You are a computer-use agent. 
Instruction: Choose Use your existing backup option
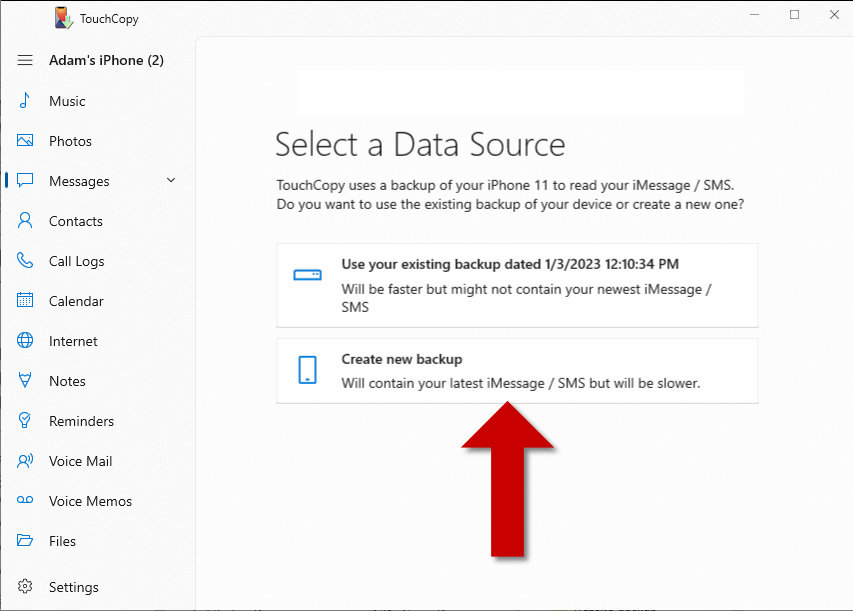(517, 286)
